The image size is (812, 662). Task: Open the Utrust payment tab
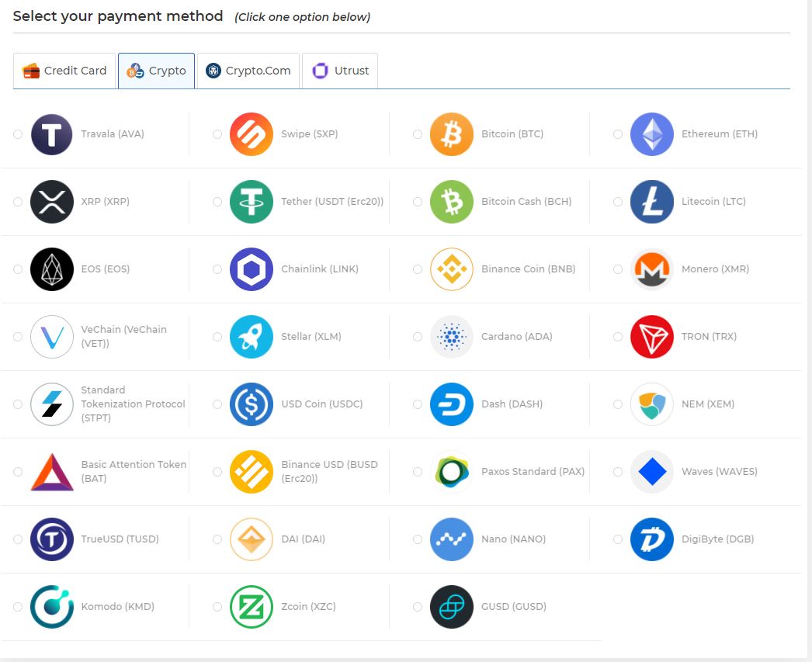[x=340, y=71]
